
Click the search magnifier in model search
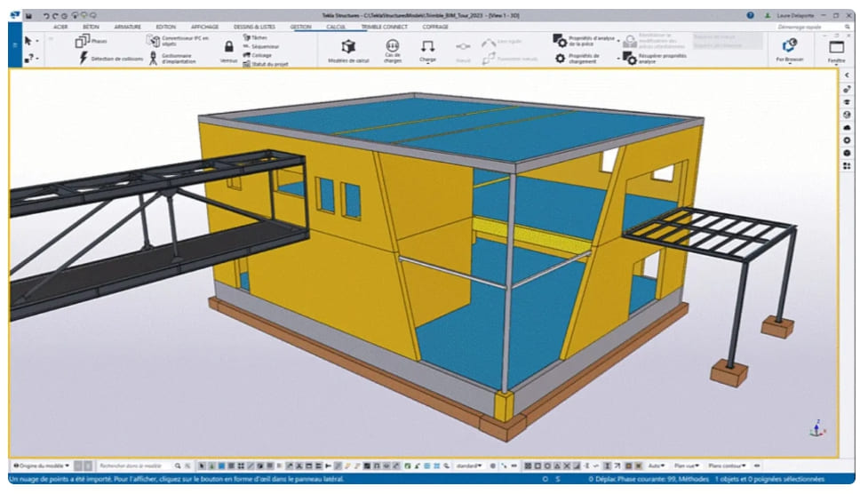(178, 466)
